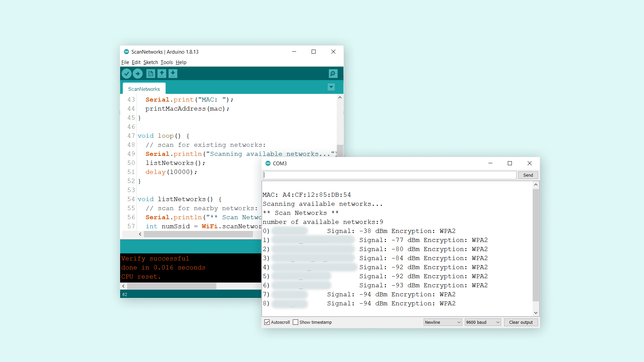
Task: Click the Arduino logo in ScanNetworks title bar
Action: pyautogui.click(x=126, y=52)
